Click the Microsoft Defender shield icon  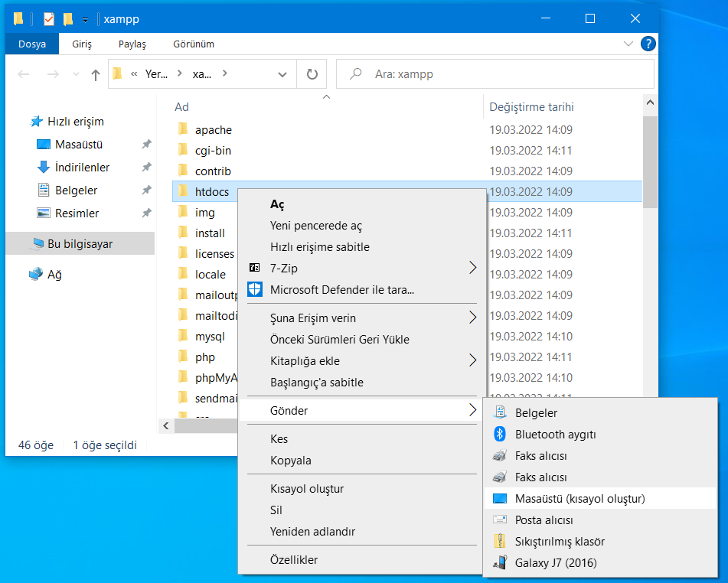click(254, 289)
